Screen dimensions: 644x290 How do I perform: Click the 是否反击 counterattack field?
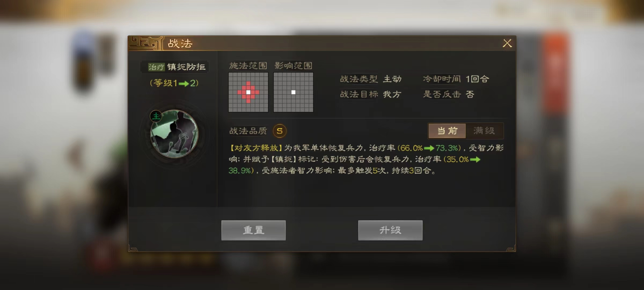pos(449,94)
